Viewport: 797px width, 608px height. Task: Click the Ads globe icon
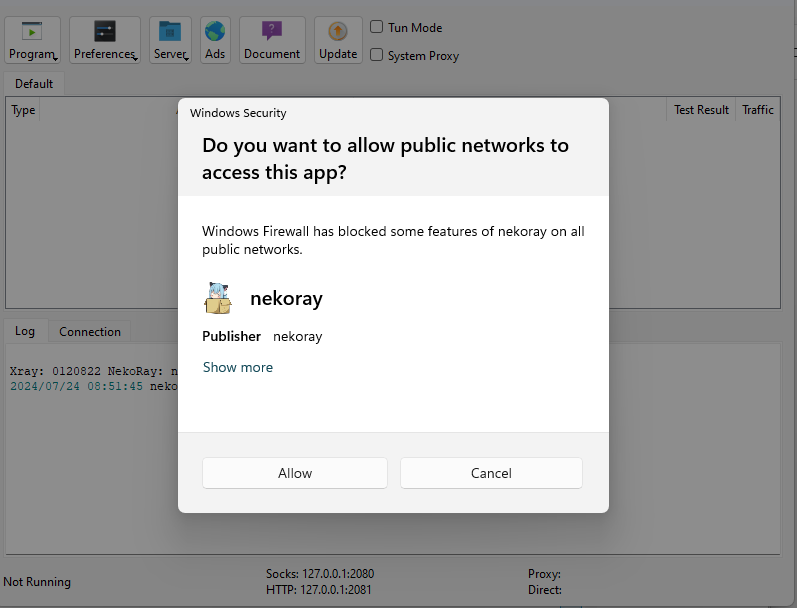[215, 32]
